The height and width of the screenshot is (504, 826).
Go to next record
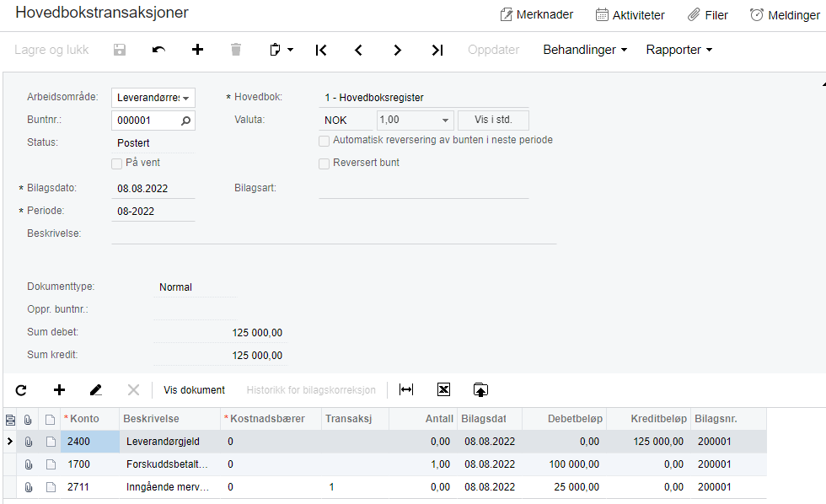[x=397, y=50]
